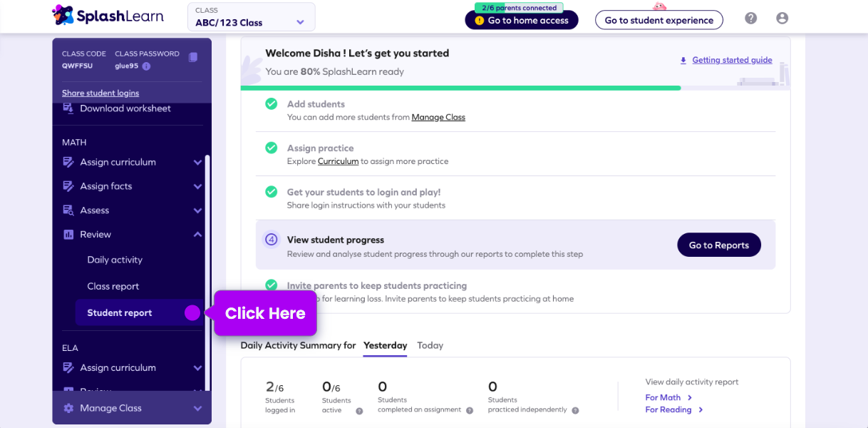Collapse the Review section chevron

[x=197, y=235]
